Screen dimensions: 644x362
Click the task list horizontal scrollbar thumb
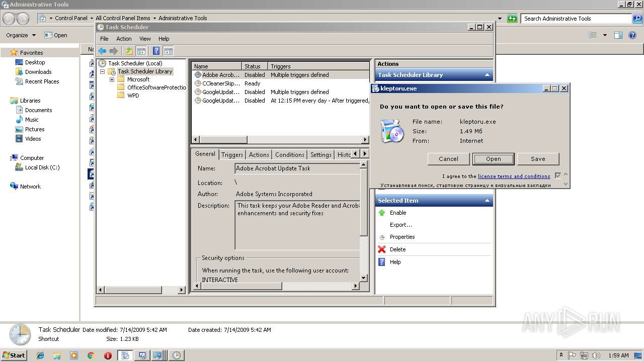point(223,140)
